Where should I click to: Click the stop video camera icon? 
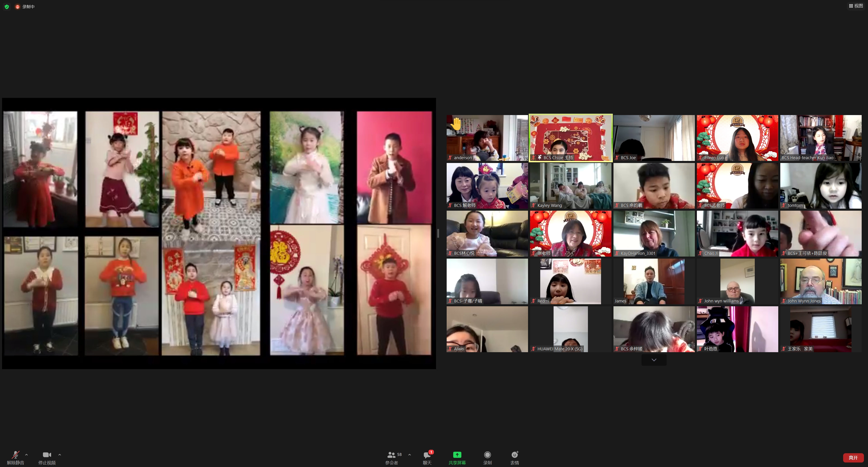click(x=47, y=455)
